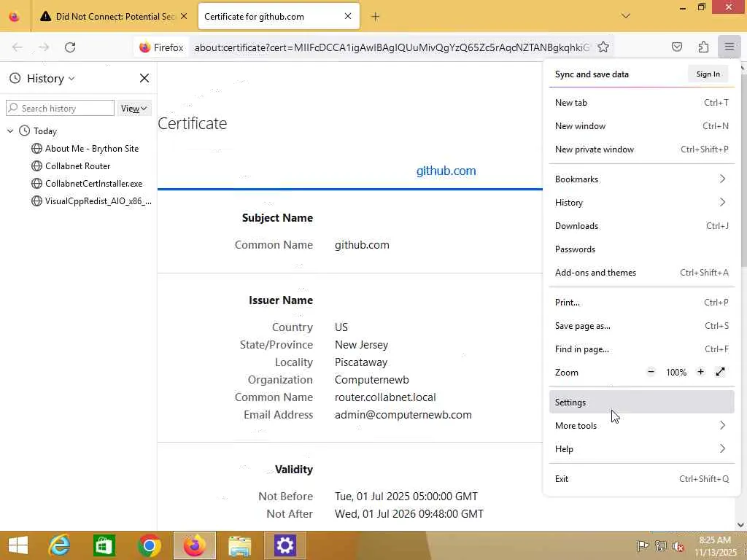Open the list all tabs chevron
747x560 pixels.
tap(626, 16)
